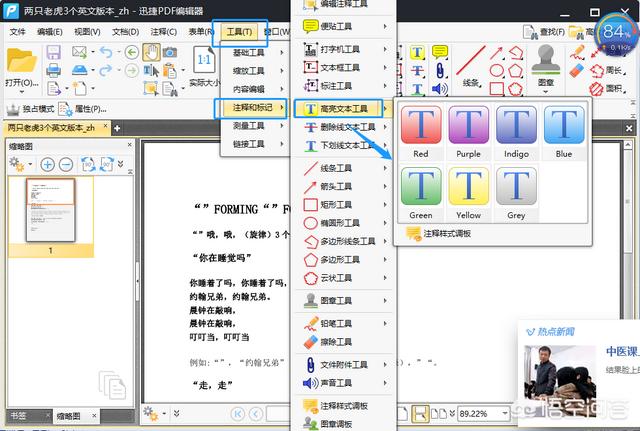This screenshot has height=431, width=640.
Task: Open the 视图(V) menu
Action: click(x=87, y=32)
